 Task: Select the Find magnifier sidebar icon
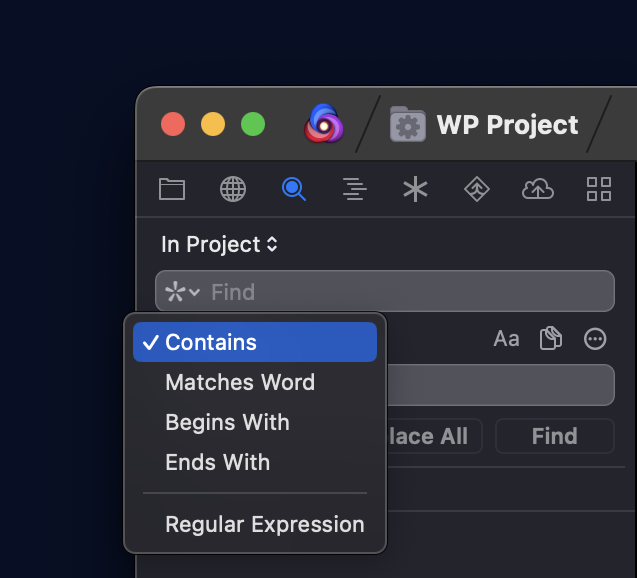point(294,189)
